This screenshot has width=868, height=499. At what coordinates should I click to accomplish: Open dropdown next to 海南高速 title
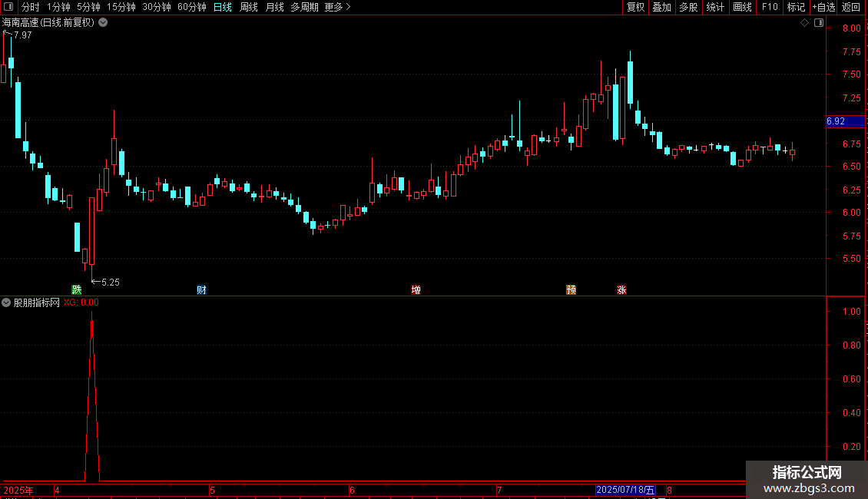point(103,23)
